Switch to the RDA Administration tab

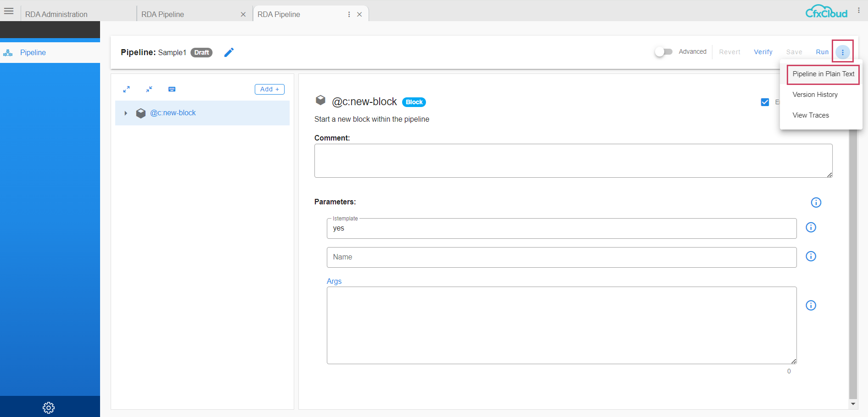pyautogui.click(x=57, y=14)
